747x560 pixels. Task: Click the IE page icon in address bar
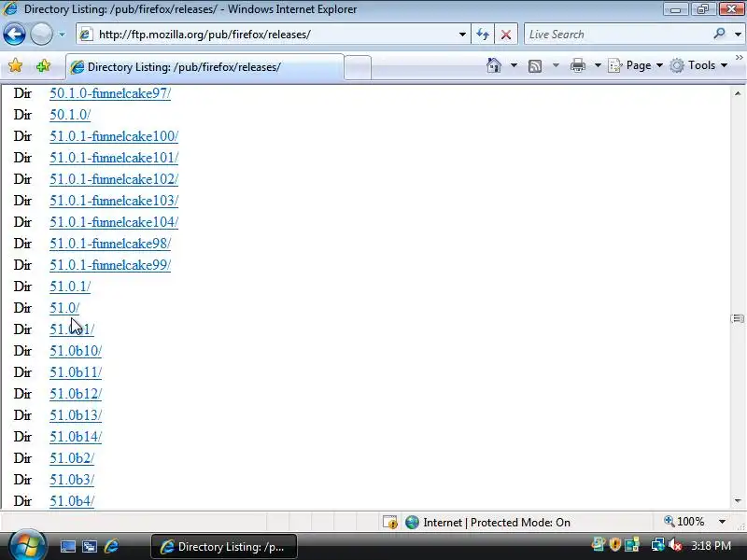point(86,35)
